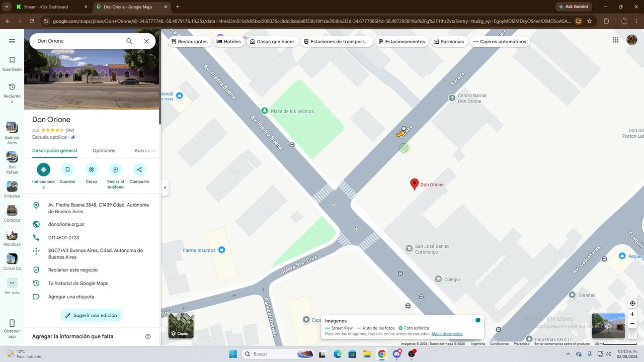Click the Dinamic map marker
Image resolution: width=644 pixels, height=362 pixels.
572,295
